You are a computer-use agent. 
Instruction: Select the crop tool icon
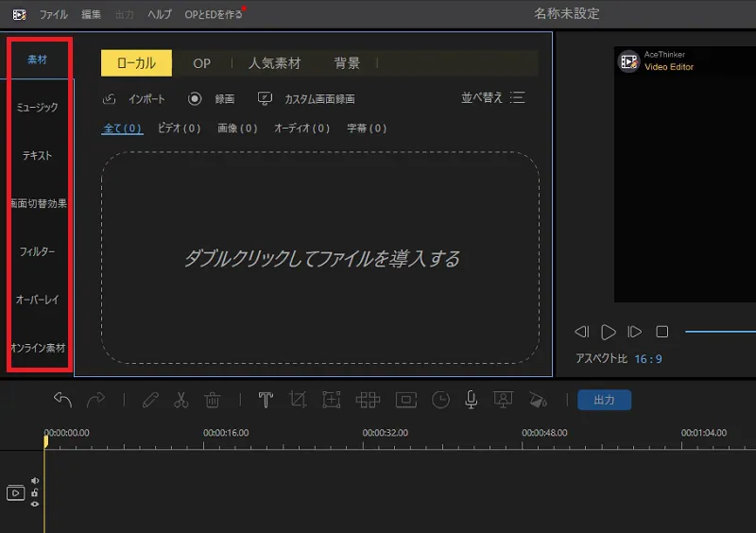click(298, 400)
